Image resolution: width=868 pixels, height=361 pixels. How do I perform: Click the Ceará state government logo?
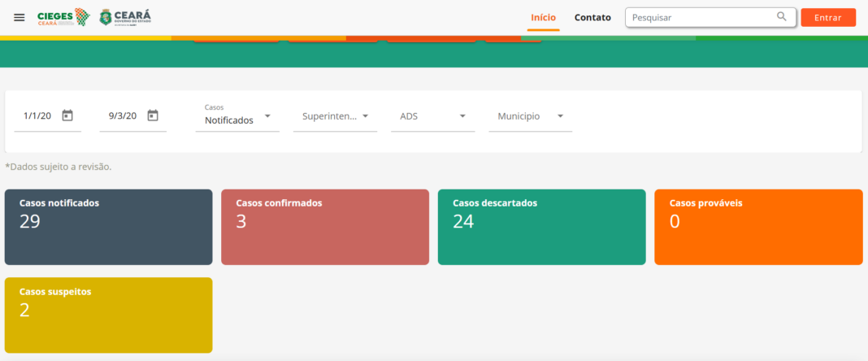click(x=124, y=17)
